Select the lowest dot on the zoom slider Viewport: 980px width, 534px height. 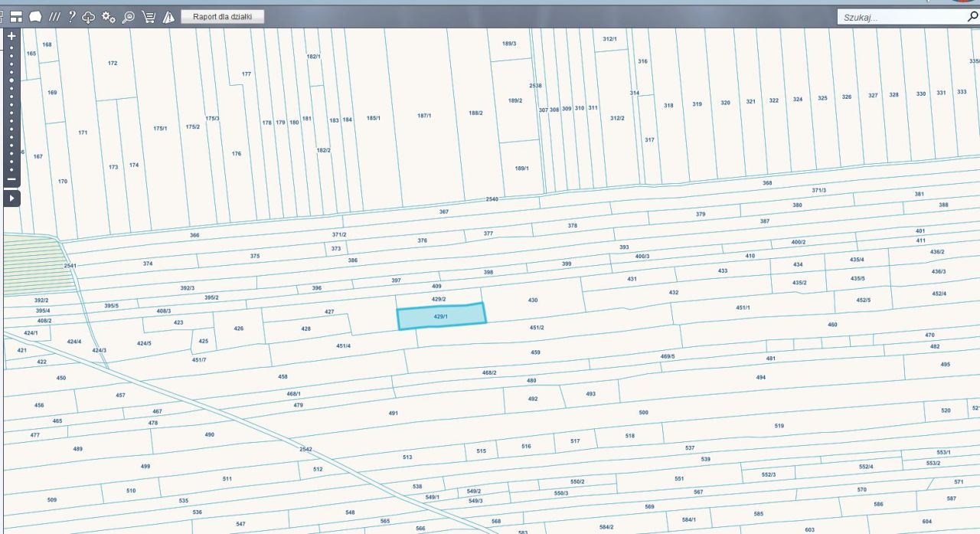tap(11, 171)
